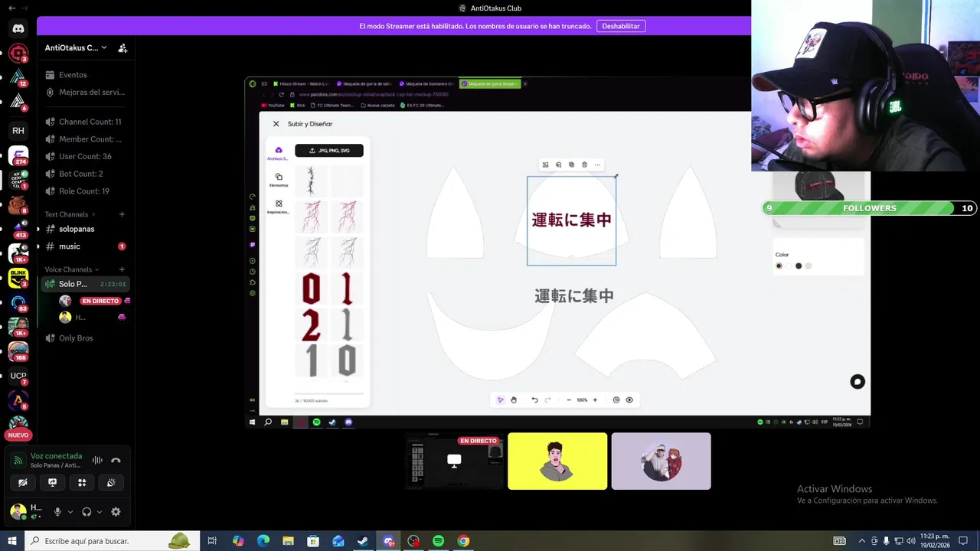Open the soundboard panel

[112, 482]
